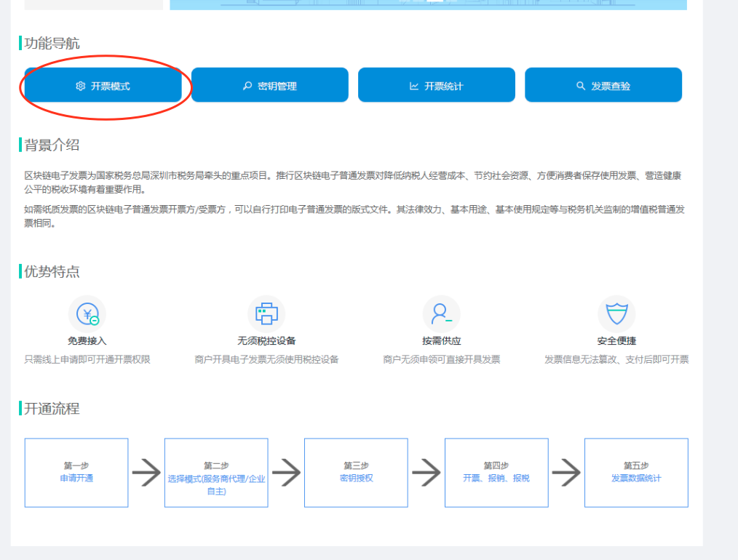This screenshot has height=560, width=738.
Task: Click the 功能导航 section heading
Action: coord(52,44)
